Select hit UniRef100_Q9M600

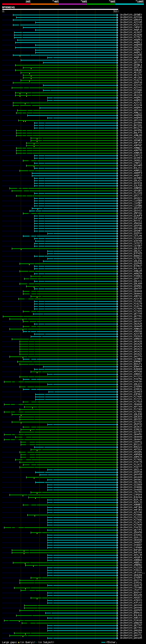[x=131, y=339]
